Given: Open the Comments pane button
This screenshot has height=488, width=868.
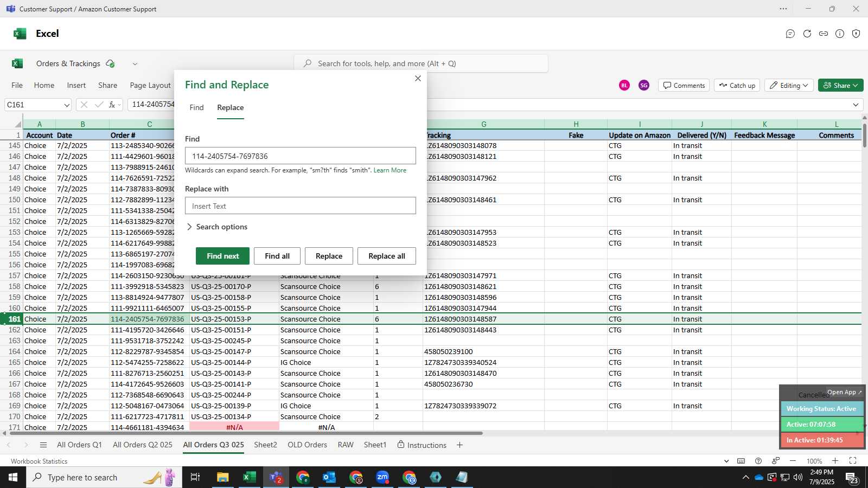Looking at the screenshot, I should click(x=684, y=85).
